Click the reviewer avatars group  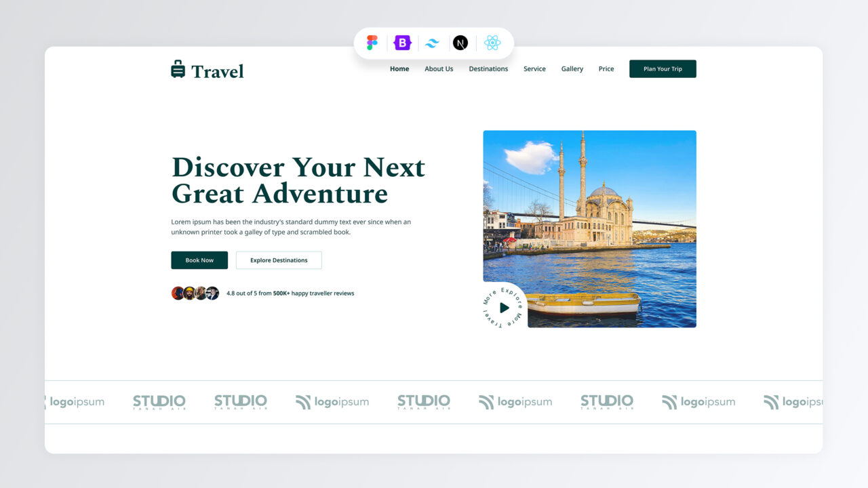195,293
